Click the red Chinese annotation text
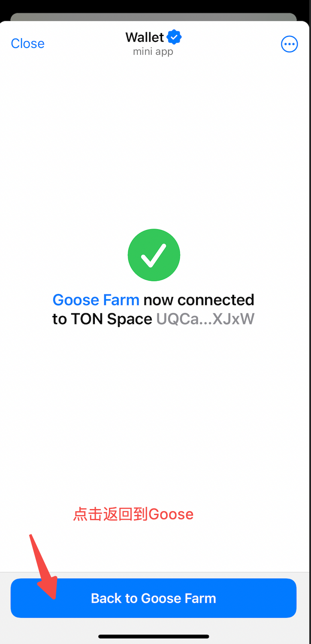 coord(133,514)
